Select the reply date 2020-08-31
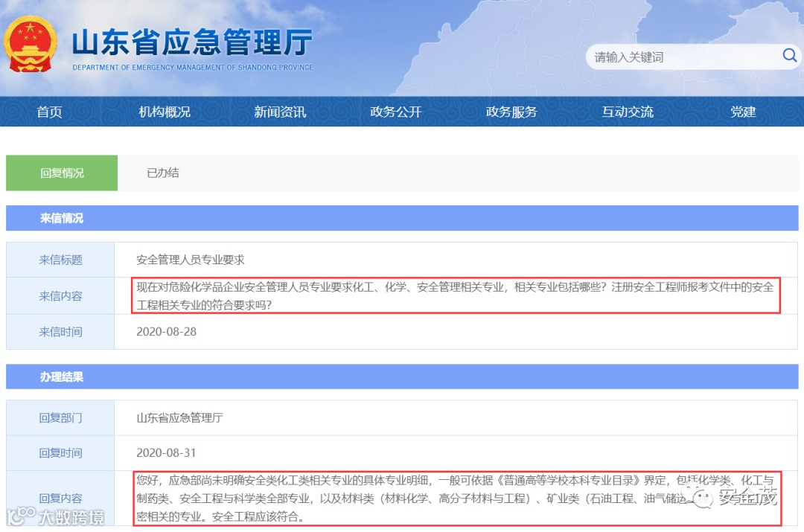 166,453
